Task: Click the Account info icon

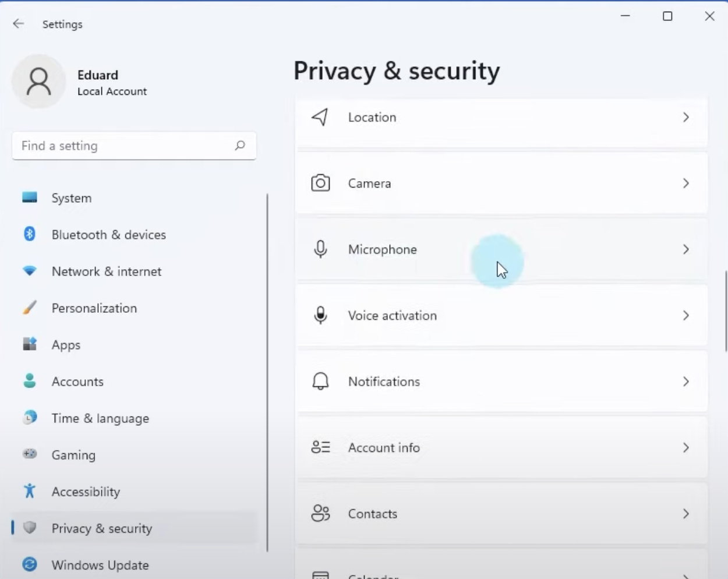Action: pos(320,447)
